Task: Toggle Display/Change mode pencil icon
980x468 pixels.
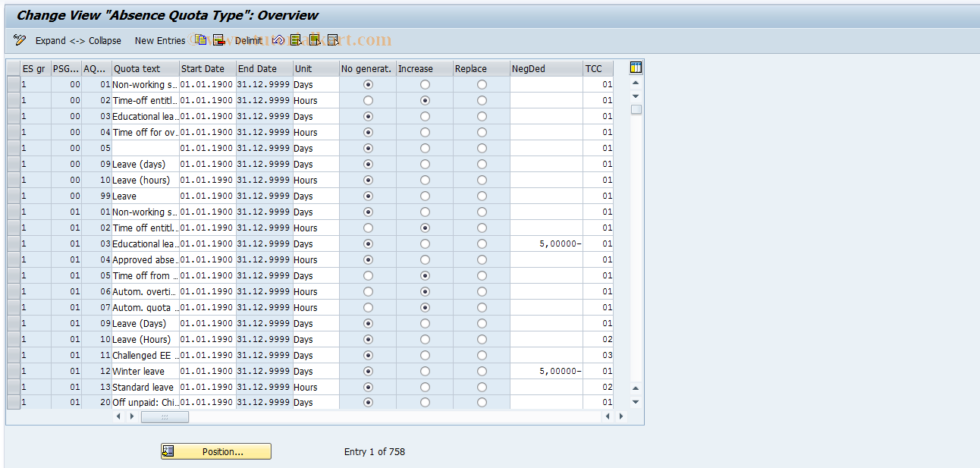Action: point(20,40)
